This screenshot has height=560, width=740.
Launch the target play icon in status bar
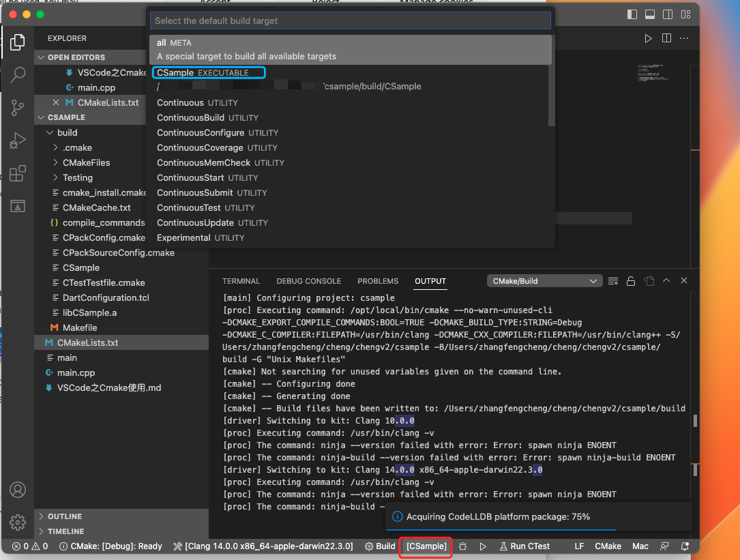pos(483,546)
